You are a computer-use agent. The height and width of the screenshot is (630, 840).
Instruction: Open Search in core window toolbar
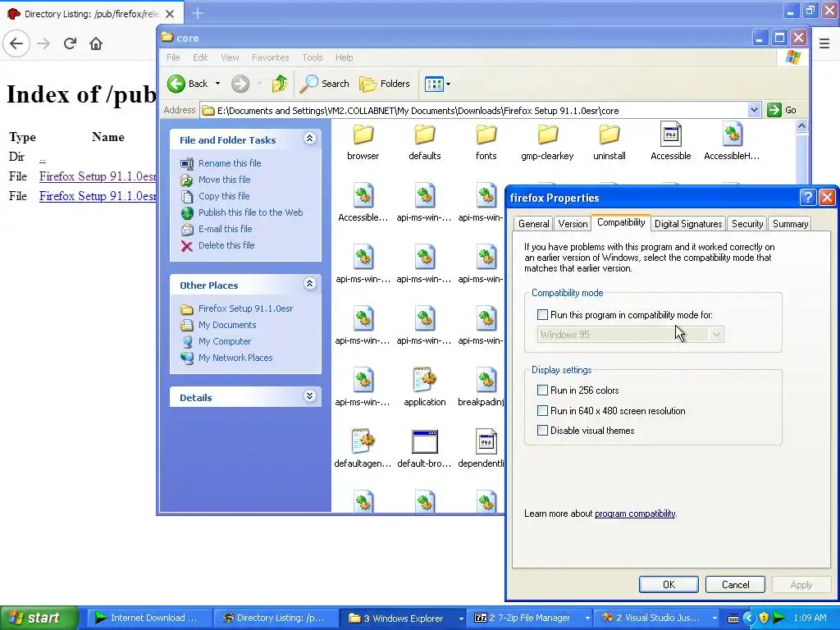click(x=324, y=84)
